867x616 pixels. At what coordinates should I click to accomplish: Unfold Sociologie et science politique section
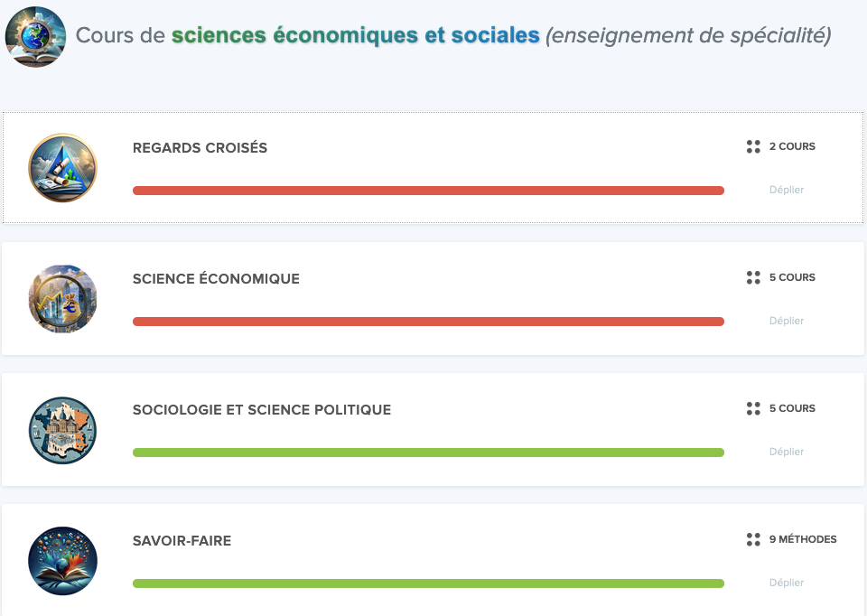787,452
